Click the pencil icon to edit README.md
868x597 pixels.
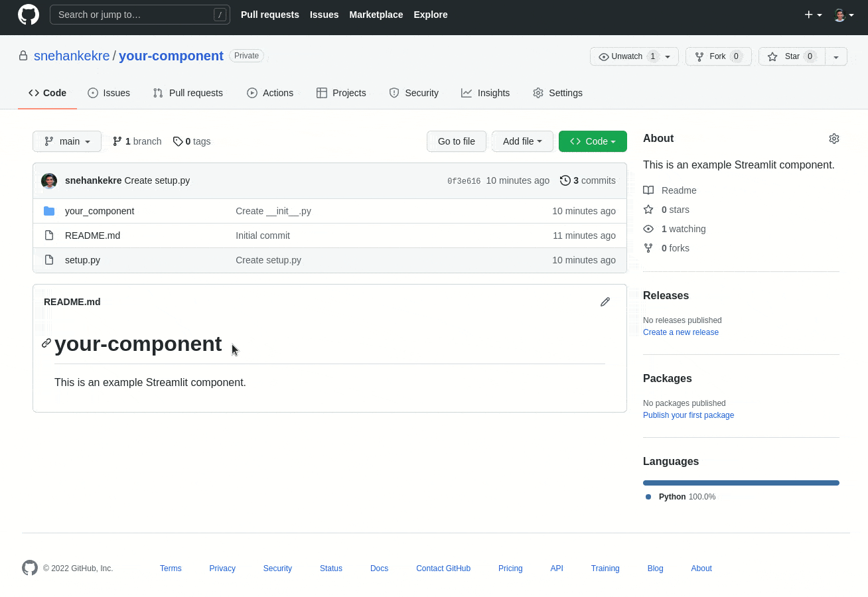(605, 302)
